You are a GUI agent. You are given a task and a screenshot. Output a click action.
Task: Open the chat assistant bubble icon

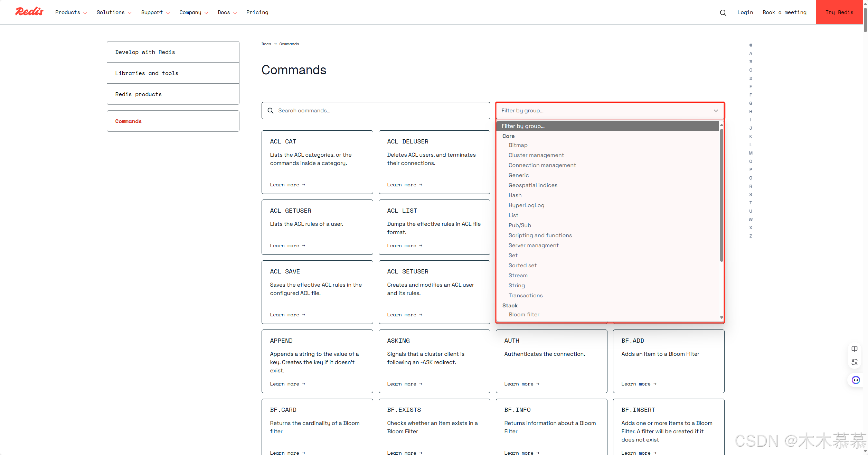click(x=856, y=380)
